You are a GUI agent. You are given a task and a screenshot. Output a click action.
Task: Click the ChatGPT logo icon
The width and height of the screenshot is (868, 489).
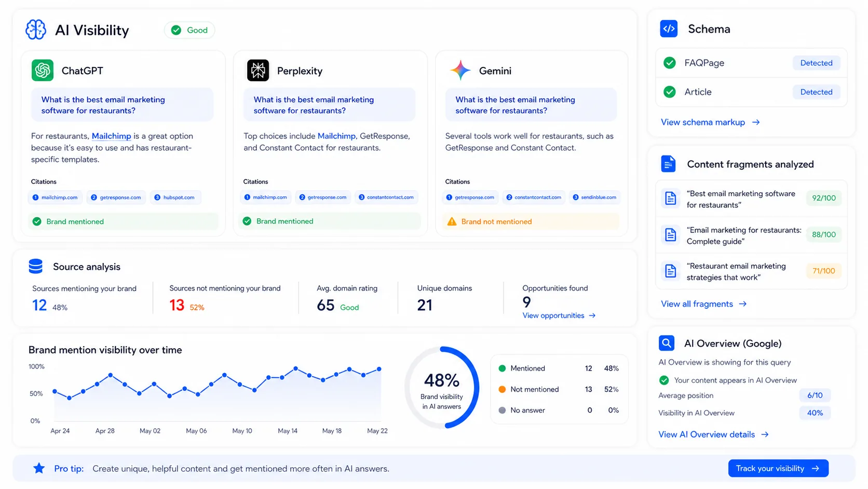point(43,70)
